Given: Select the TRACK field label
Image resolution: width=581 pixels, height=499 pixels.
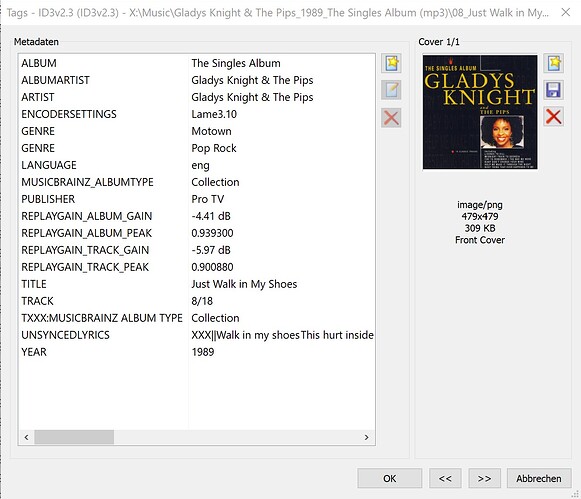Looking at the screenshot, I should [x=37, y=301].
